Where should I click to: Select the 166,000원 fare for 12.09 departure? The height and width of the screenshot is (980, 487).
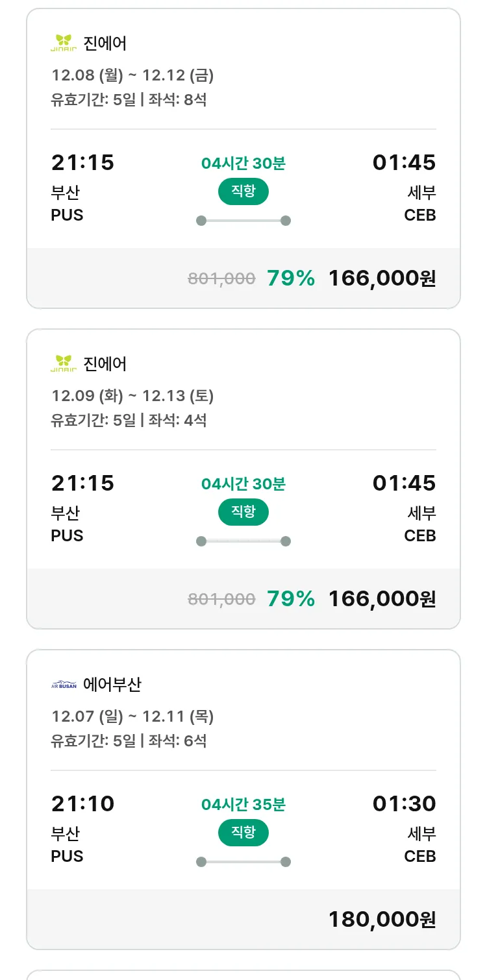click(382, 598)
